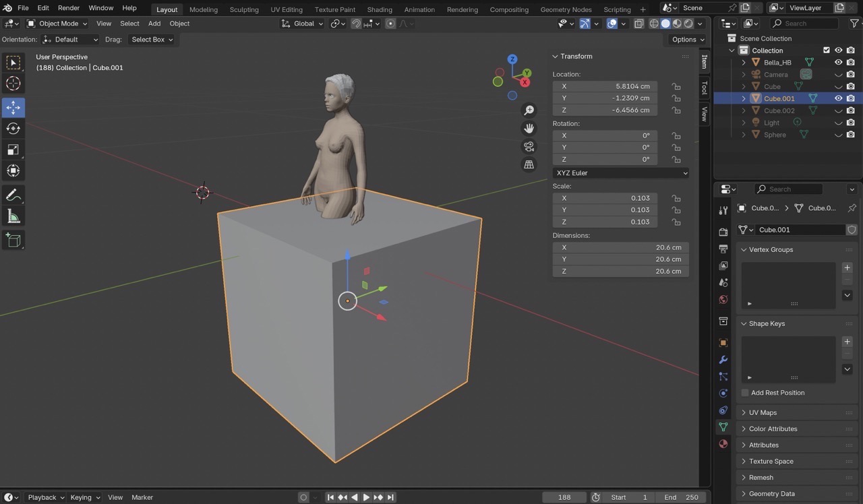Open the XYZ Euler rotation mode dropdown

[620, 173]
